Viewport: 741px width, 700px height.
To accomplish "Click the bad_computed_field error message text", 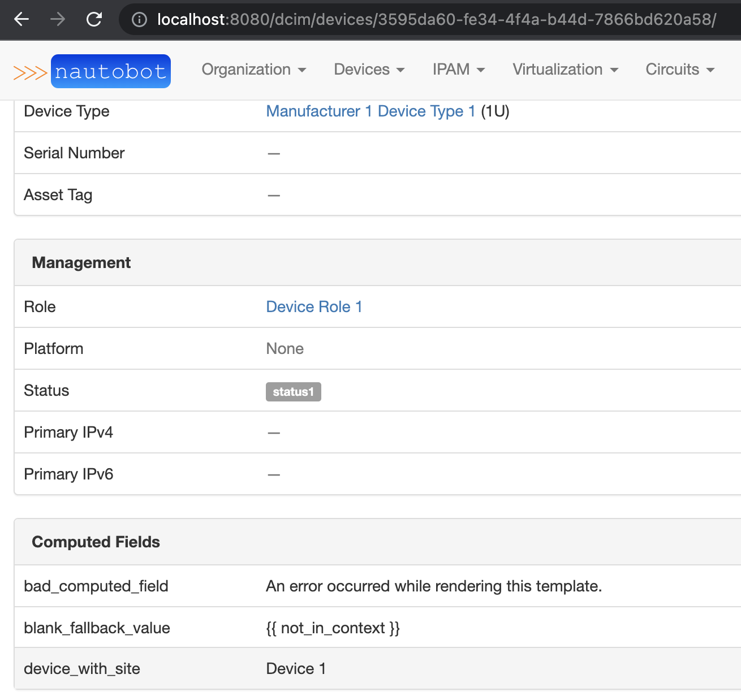I will [434, 586].
